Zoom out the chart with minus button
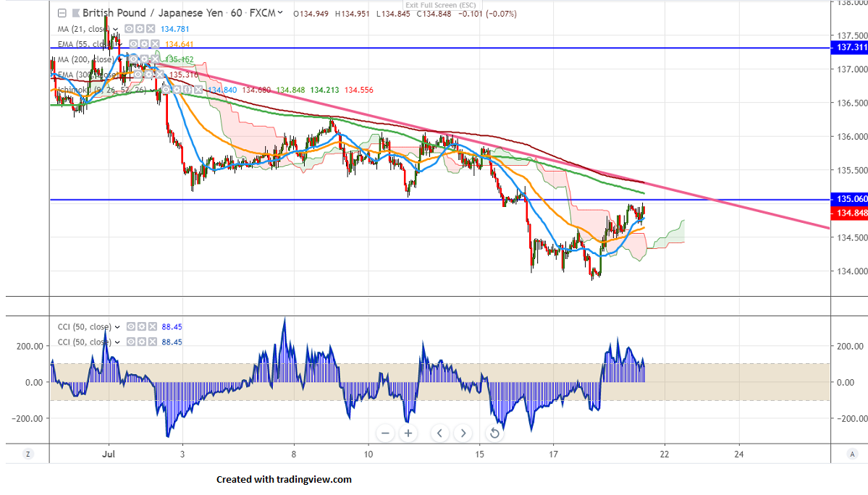 (385, 433)
